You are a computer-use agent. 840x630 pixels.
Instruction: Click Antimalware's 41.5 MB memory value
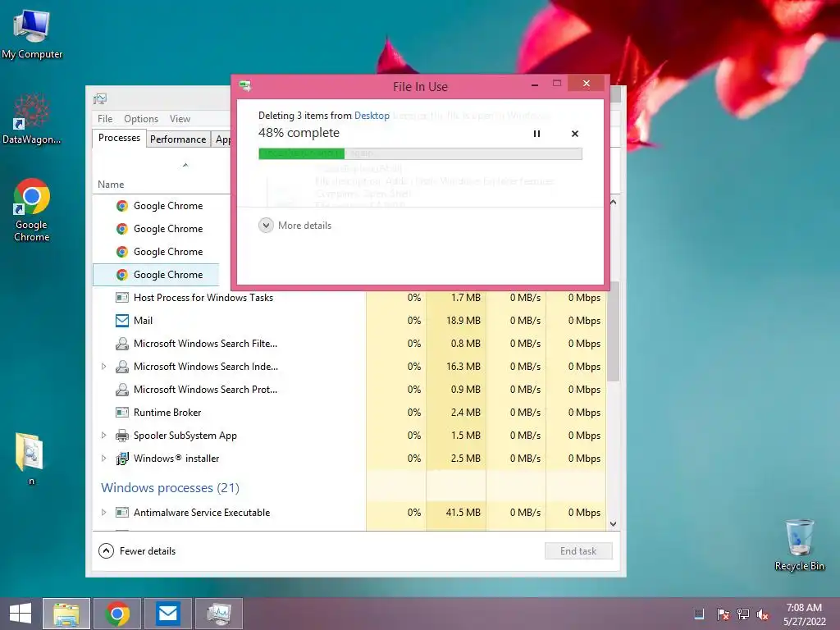click(463, 512)
